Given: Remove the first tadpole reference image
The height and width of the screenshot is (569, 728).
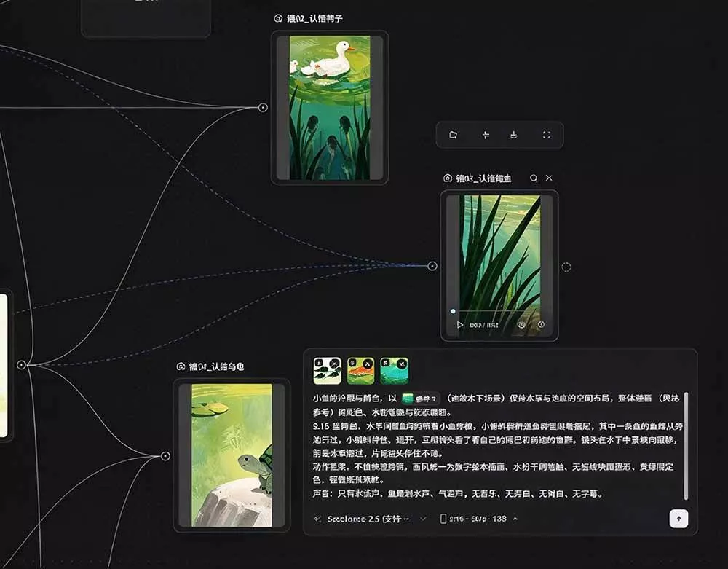Looking at the screenshot, I should 336,364.
